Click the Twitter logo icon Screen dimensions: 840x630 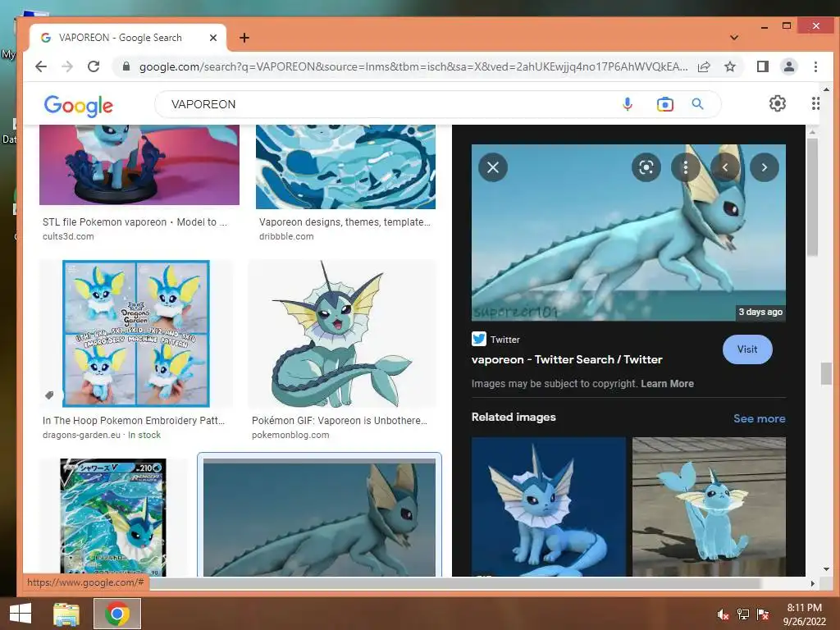point(479,339)
